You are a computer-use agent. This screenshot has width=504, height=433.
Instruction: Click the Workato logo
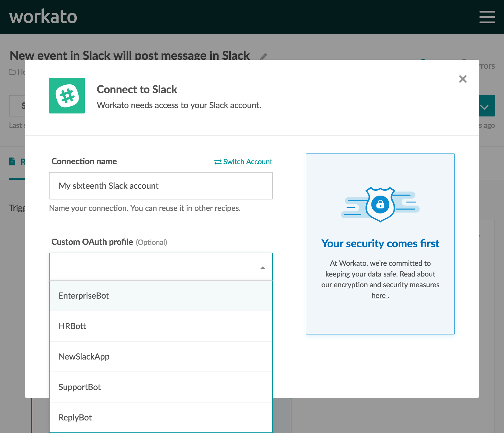pos(43,17)
